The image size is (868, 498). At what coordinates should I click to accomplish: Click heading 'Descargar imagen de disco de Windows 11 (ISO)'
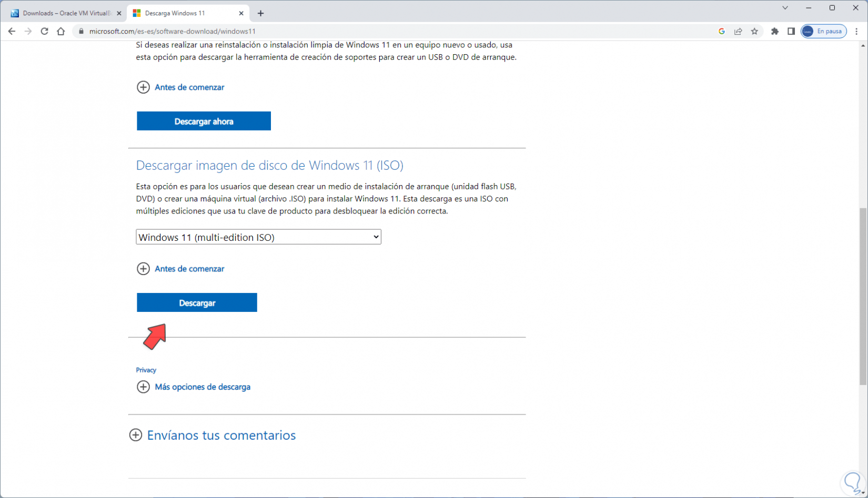click(x=270, y=165)
